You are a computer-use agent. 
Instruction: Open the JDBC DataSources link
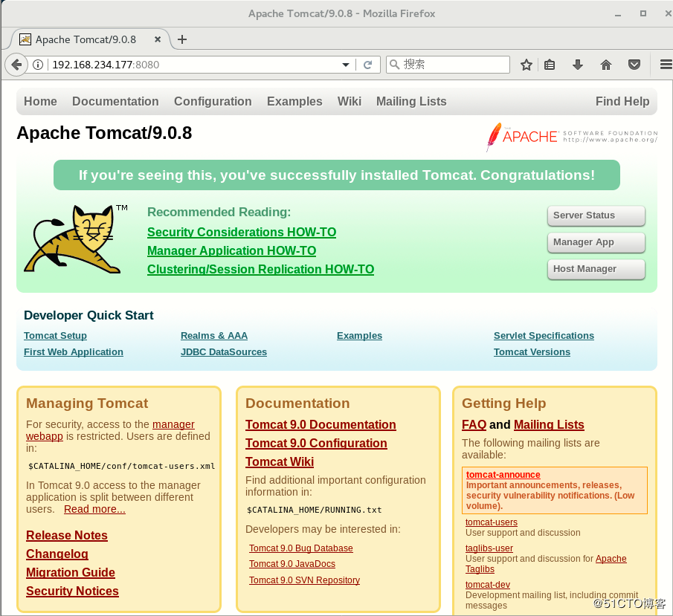[224, 351]
